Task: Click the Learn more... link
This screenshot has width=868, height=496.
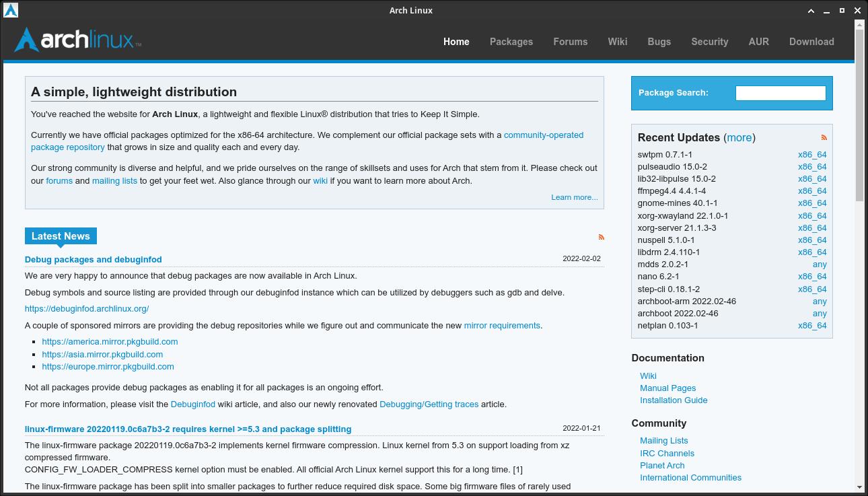Action: [x=575, y=197]
